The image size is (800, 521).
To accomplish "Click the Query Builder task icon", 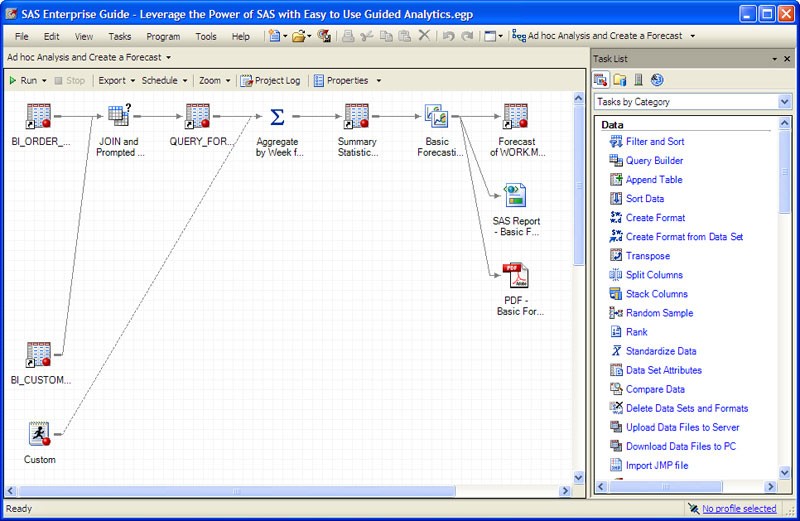I will [x=617, y=160].
